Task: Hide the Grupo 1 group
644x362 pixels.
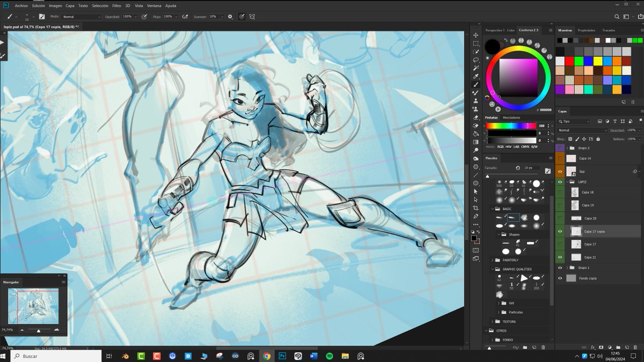Action: [560, 268]
